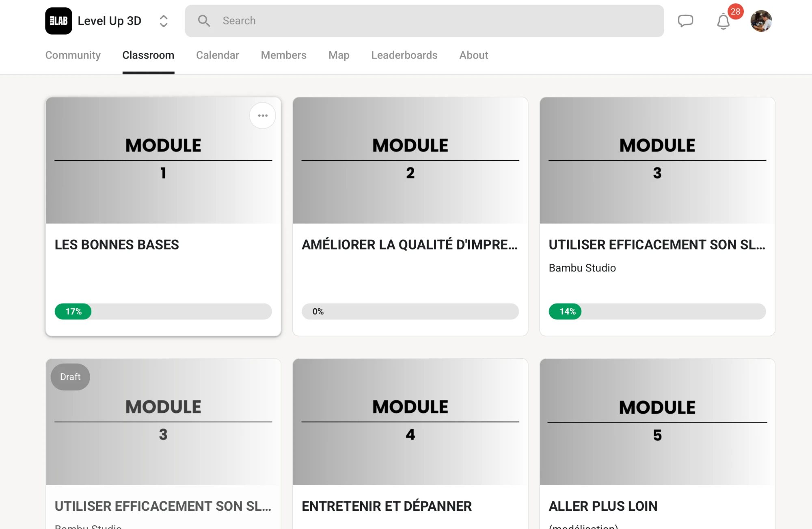Open the About tab
812x529 pixels.
[x=474, y=55]
